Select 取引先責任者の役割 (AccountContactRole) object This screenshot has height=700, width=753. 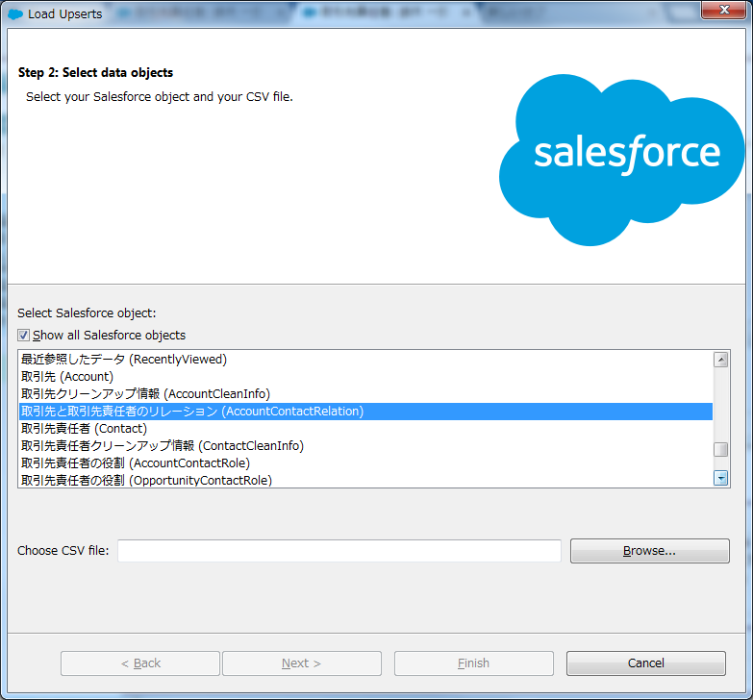tap(365, 462)
